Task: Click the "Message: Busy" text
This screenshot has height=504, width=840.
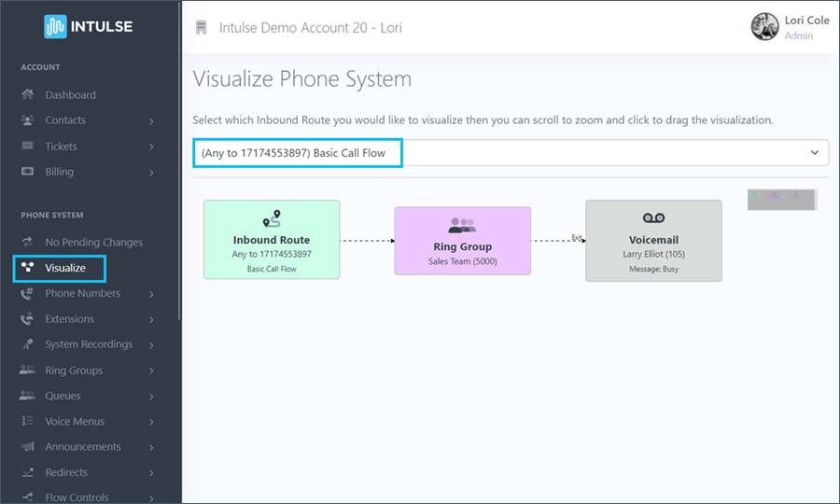Action: pos(653,269)
